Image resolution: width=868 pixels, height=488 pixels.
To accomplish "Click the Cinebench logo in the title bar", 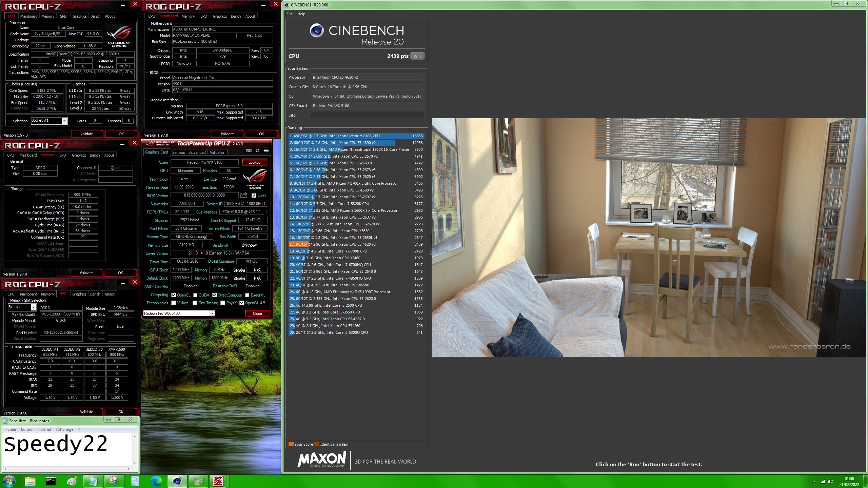I will click(287, 5).
